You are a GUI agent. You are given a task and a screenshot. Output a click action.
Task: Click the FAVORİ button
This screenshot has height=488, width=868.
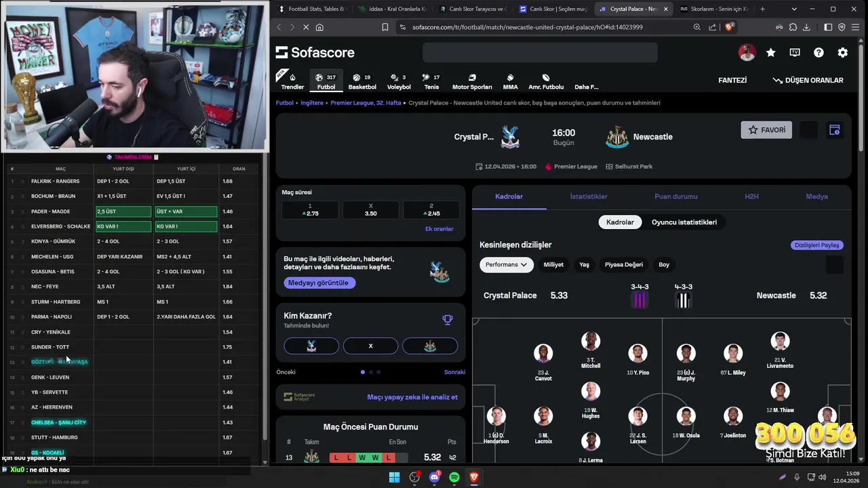click(x=766, y=130)
